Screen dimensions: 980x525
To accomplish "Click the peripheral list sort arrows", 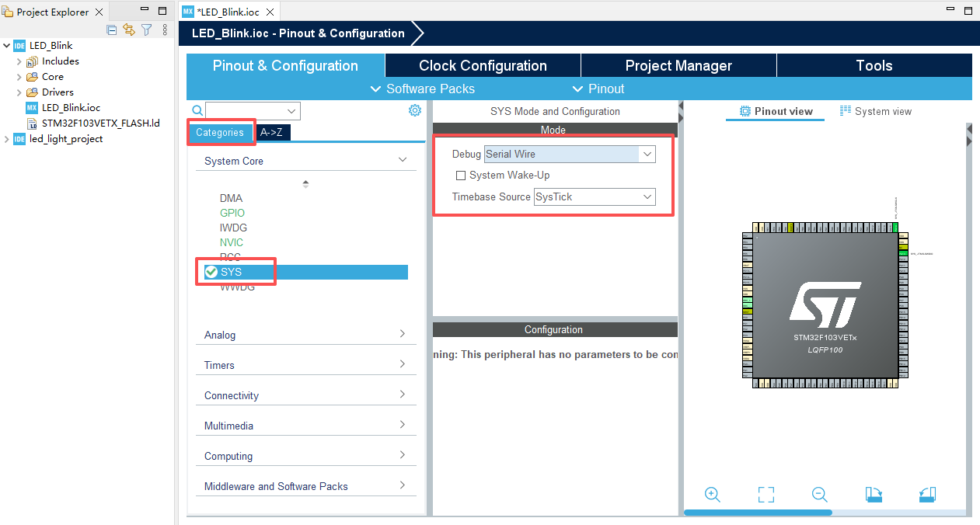I will tap(305, 184).
